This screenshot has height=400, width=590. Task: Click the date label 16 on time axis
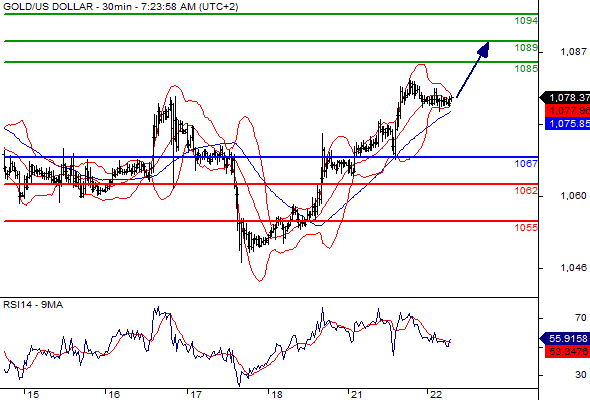(114, 395)
